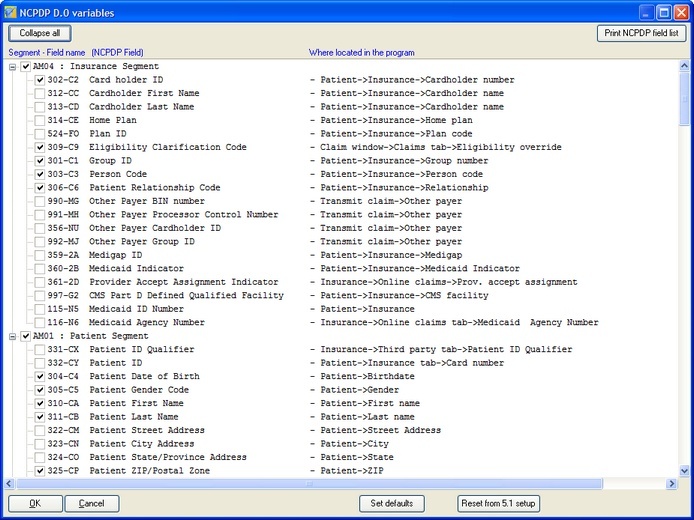Viewport: 694px width, 520px height.
Task: Uncheck 305-C5 Patient Gender Code
Action: click(40, 390)
